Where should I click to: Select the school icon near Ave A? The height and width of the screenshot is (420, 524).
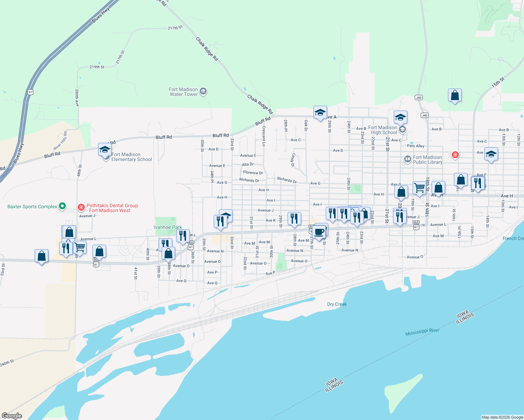click(x=320, y=113)
